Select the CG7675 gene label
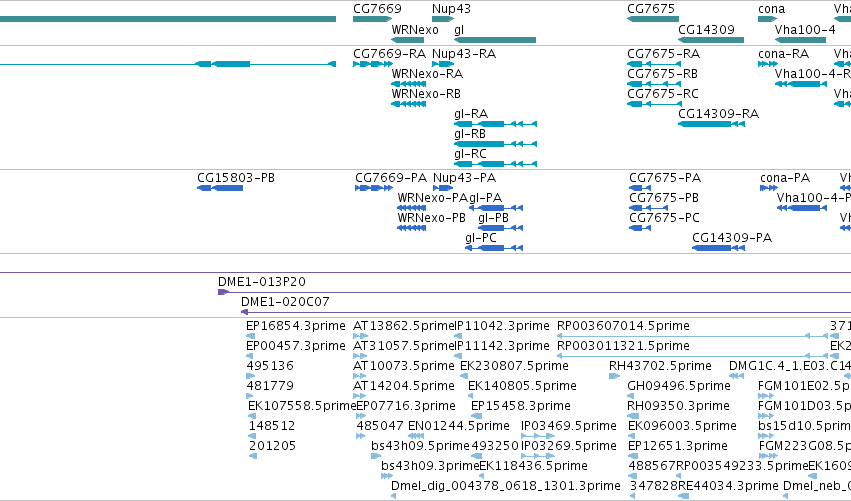The height and width of the screenshot is (501, 851). [x=651, y=9]
